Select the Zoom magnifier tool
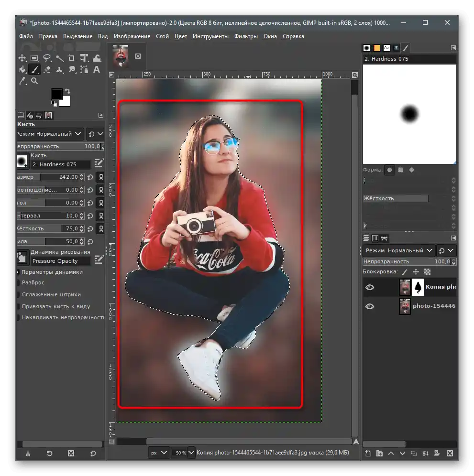This screenshot has height=476, width=474. click(x=34, y=81)
